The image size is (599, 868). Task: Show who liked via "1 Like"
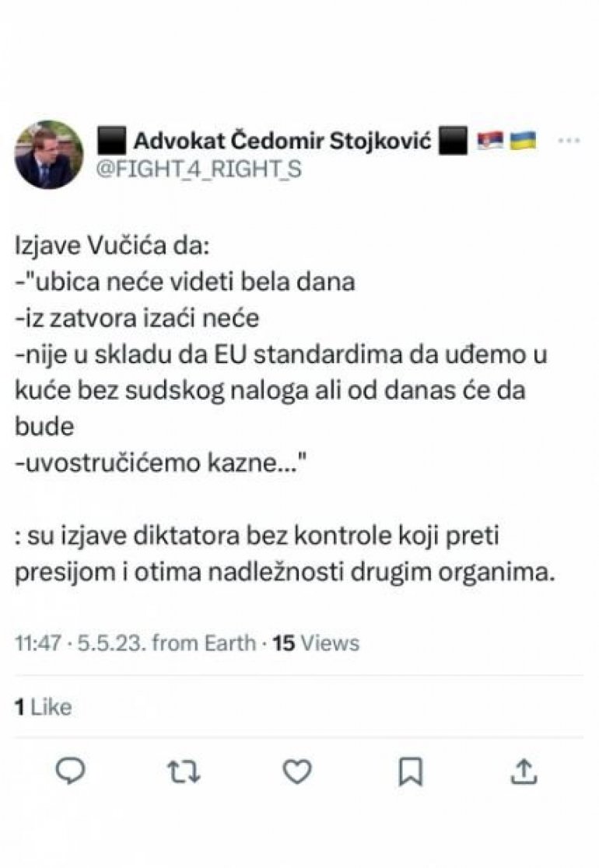[44, 707]
